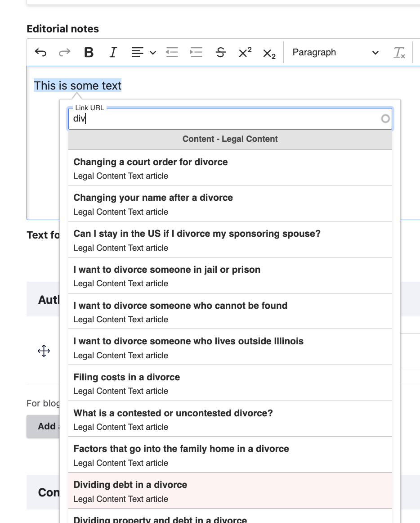420x523 pixels.
Task: Select 'Changing a court order for divorce'
Action: click(x=230, y=167)
